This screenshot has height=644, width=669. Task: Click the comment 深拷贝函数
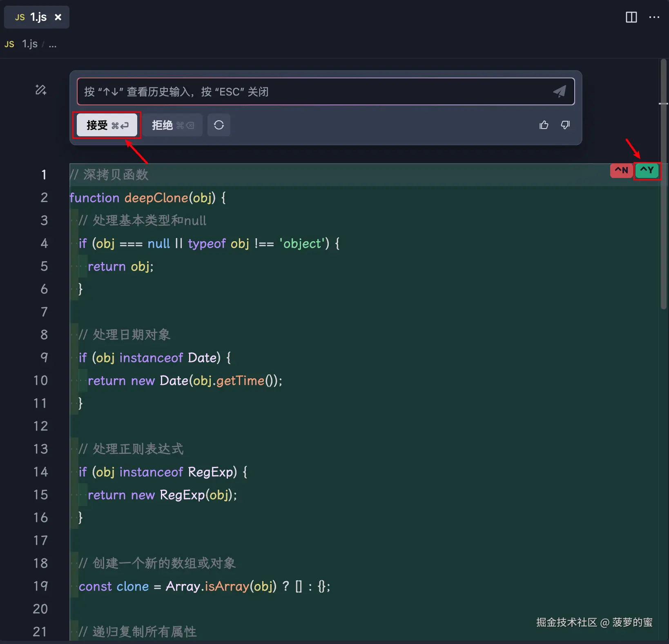click(x=109, y=175)
